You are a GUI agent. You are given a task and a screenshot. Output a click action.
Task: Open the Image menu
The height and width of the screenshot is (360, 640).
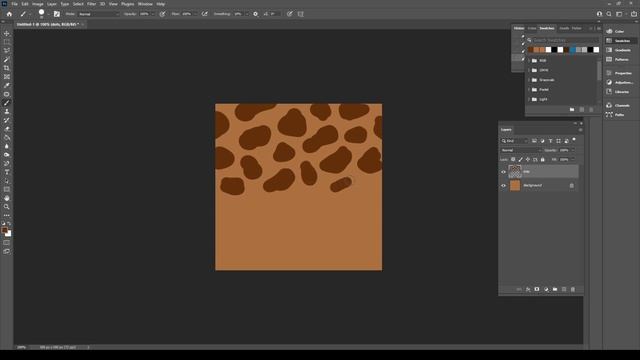(38, 4)
